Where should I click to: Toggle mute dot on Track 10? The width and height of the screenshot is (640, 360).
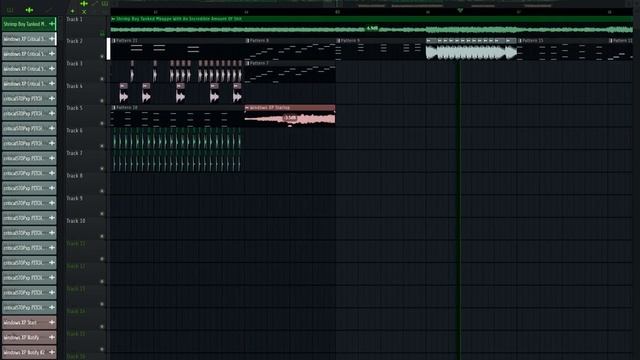(102, 236)
